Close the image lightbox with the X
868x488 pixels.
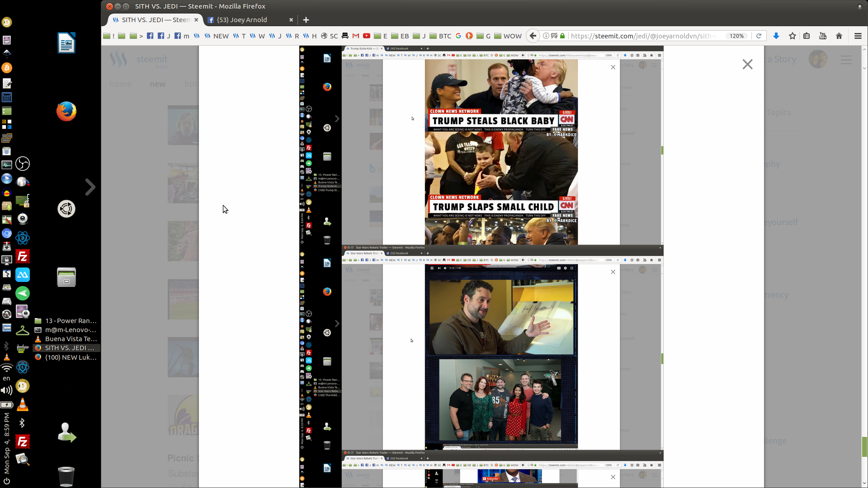(747, 64)
